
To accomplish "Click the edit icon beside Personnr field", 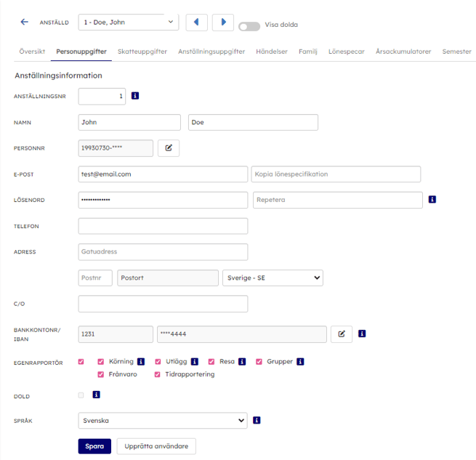I will [x=169, y=148].
